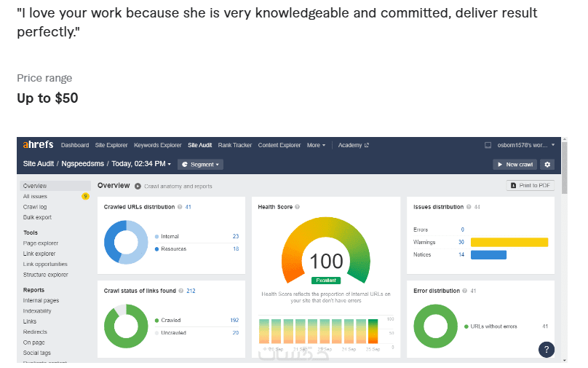Open the Links report
The height and width of the screenshot is (368, 588).
[x=30, y=321]
